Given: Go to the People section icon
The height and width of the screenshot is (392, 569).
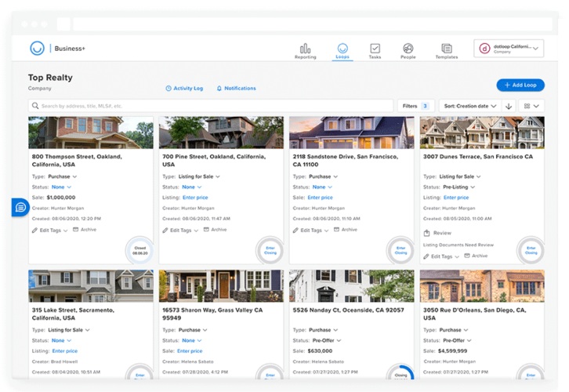Looking at the screenshot, I should tap(408, 49).
